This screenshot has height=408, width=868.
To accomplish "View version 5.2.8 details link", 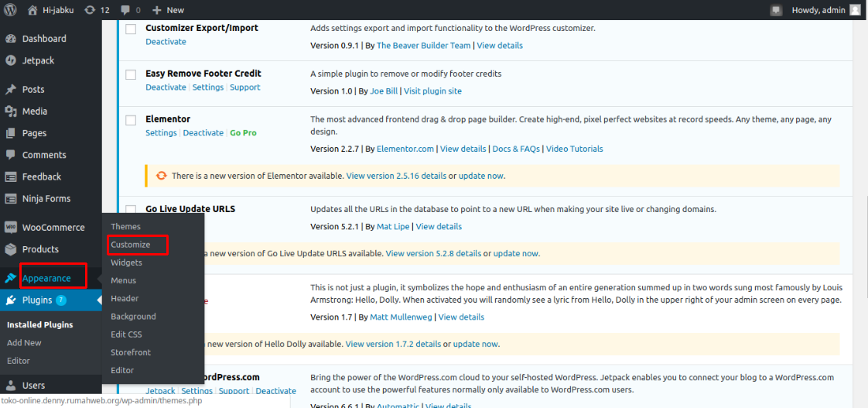I will (433, 253).
